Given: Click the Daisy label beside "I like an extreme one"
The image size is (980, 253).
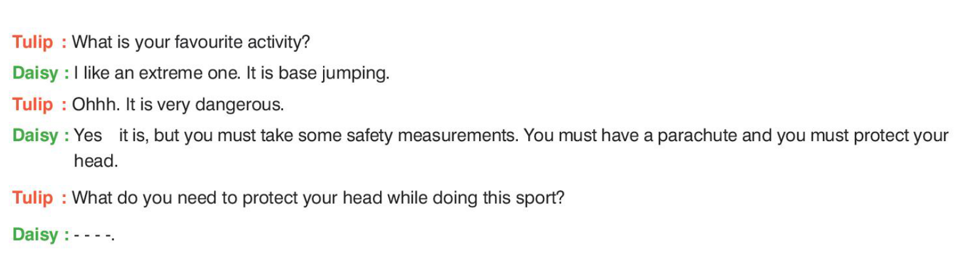Looking at the screenshot, I should [35, 73].
